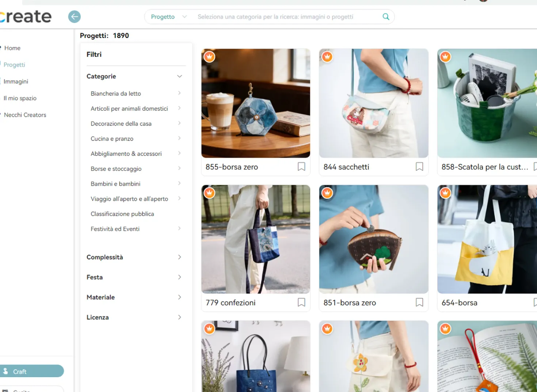Image resolution: width=537 pixels, height=392 pixels.
Task: Open the flower crossbody bag thumbnail
Action: (374, 356)
